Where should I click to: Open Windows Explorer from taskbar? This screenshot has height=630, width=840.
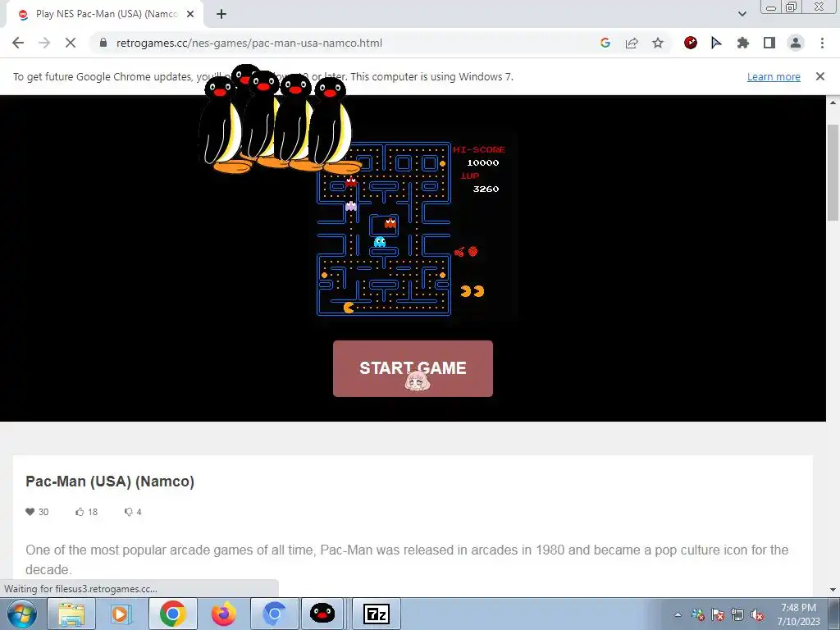71,614
